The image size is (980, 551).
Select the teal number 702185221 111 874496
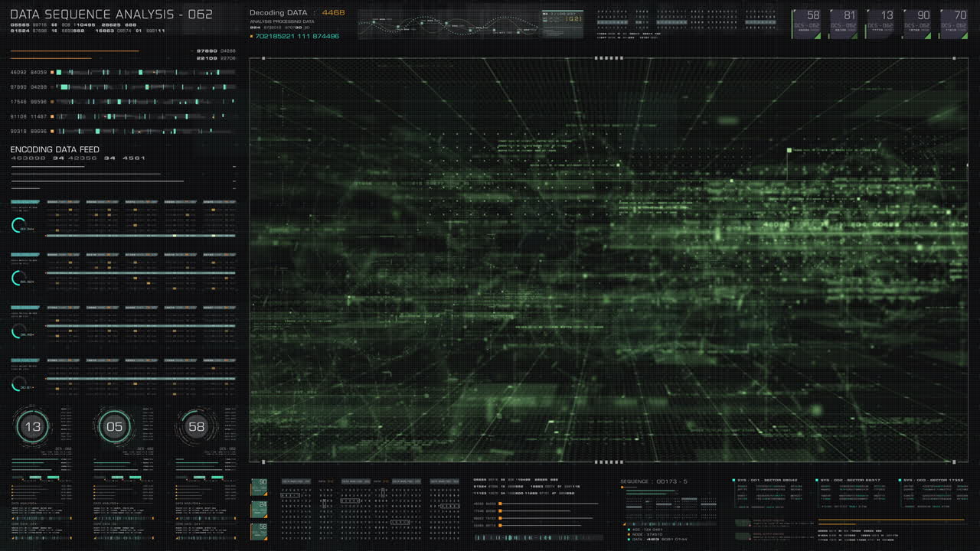tap(299, 36)
